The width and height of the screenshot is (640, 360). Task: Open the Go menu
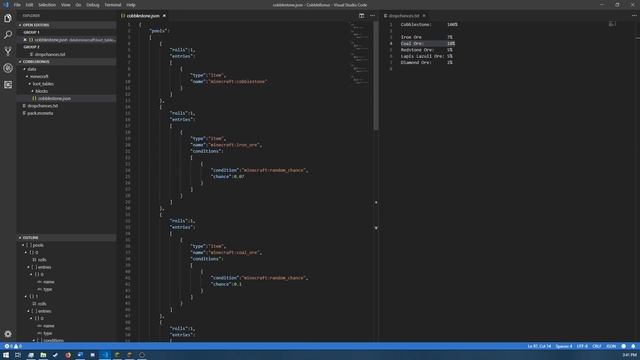point(78,5)
